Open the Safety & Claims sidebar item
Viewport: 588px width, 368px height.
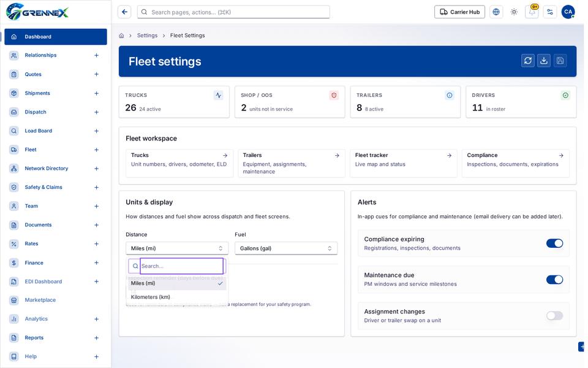56,188
